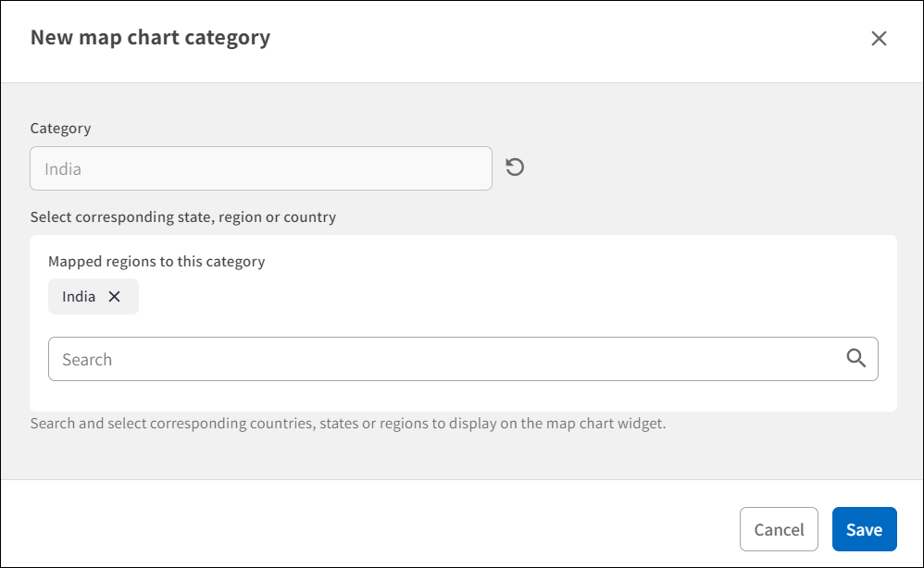Screen dimensions: 924x568
Task: Click the Save button
Action: [x=864, y=530]
